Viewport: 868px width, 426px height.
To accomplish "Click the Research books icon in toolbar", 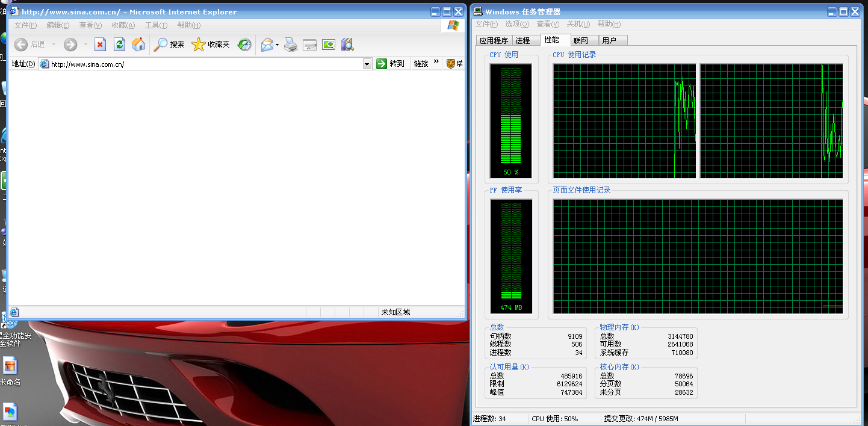I will click(347, 45).
